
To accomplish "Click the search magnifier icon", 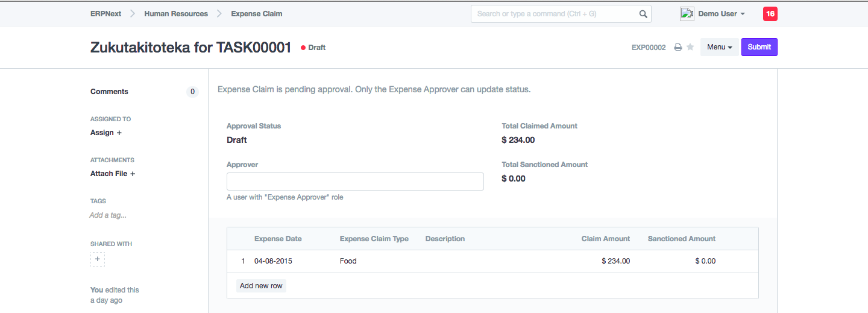I will click(643, 14).
